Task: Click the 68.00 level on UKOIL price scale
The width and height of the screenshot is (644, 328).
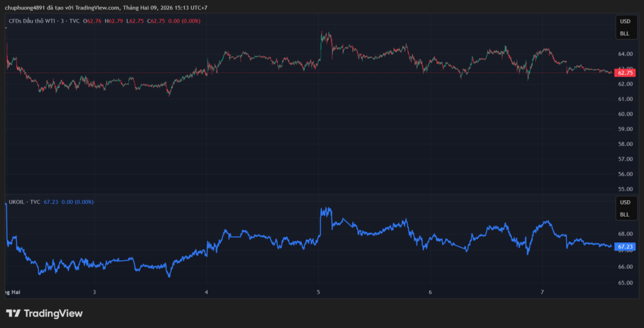Action: (625, 234)
